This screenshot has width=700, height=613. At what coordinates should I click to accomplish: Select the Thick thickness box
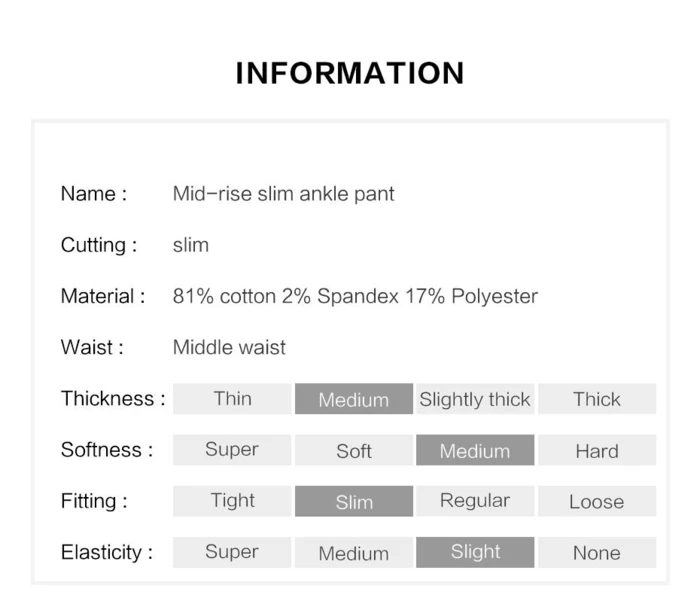coord(597,399)
